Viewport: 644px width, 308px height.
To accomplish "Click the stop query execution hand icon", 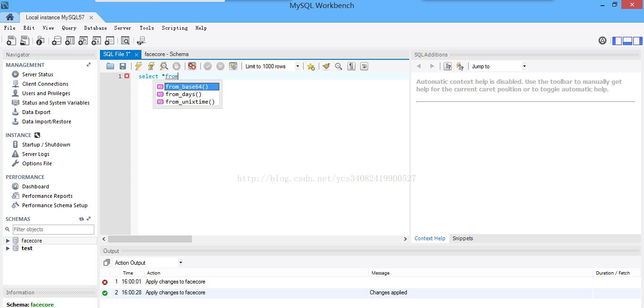I will (176, 66).
